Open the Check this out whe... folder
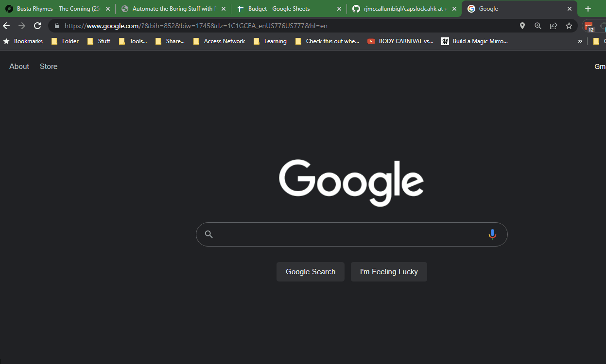The height and width of the screenshot is (364, 606). coord(327,41)
